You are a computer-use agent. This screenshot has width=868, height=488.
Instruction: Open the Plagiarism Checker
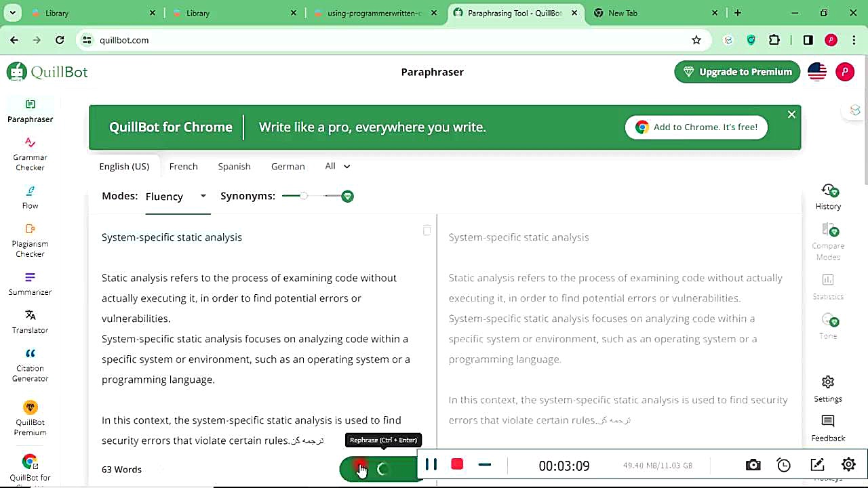point(30,241)
